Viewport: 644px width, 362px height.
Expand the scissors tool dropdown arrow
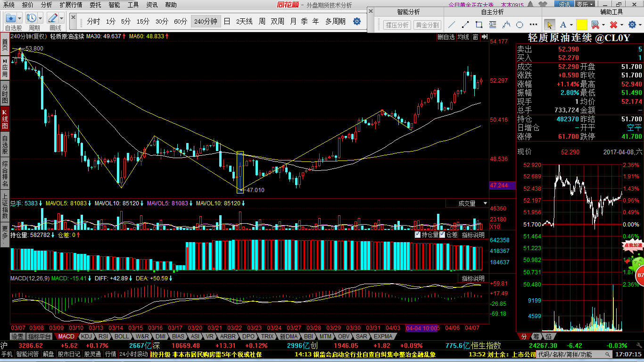tap(603, 25)
